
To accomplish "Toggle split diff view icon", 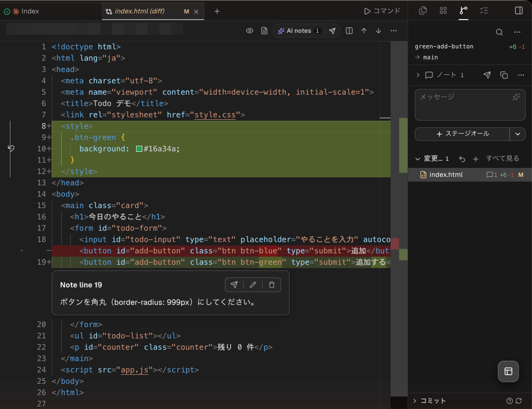I will [x=349, y=31].
